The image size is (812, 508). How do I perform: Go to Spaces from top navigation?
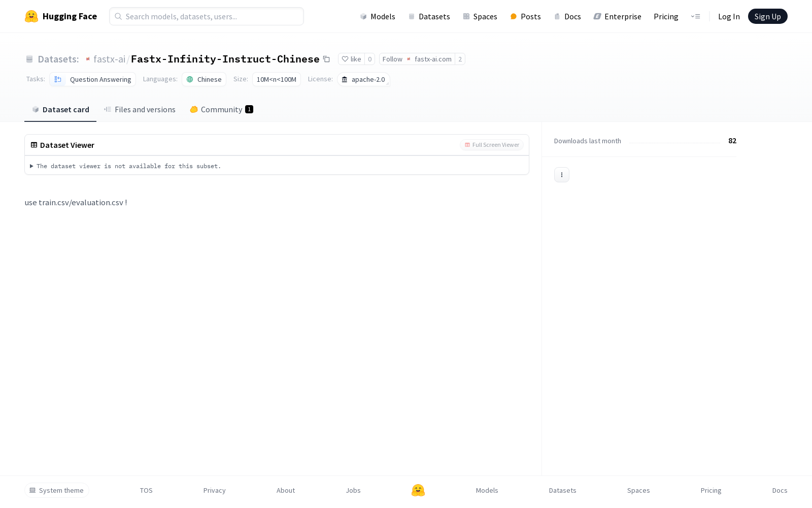point(480,16)
